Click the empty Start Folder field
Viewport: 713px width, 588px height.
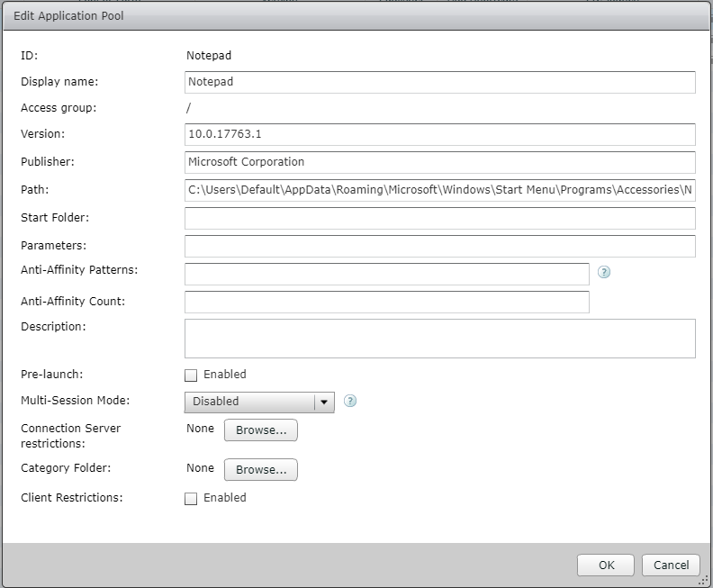click(x=439, y=218)
